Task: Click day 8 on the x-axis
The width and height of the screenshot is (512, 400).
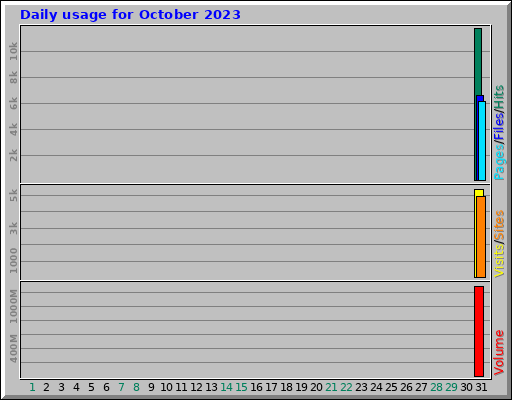Action: click(x=136, y=387)
